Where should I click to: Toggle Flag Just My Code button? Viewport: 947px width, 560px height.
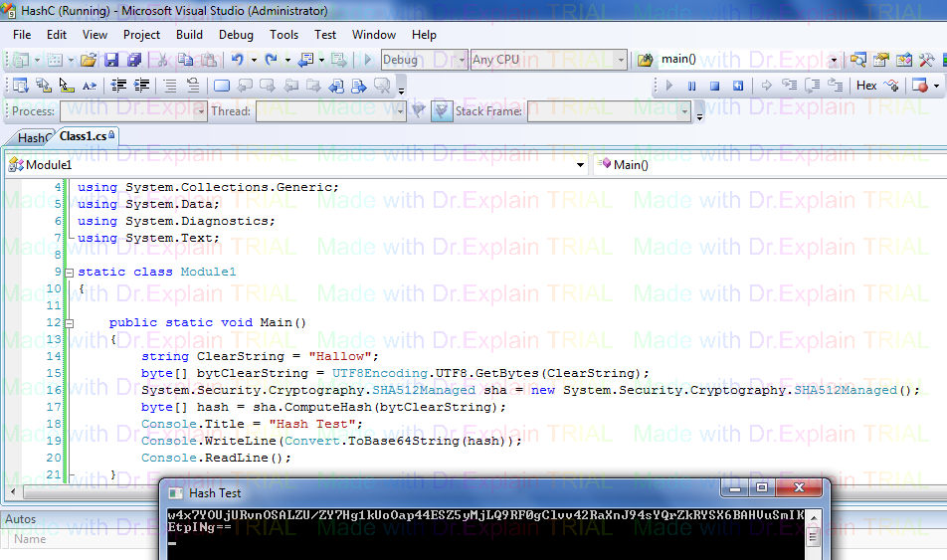coord(442,111)
